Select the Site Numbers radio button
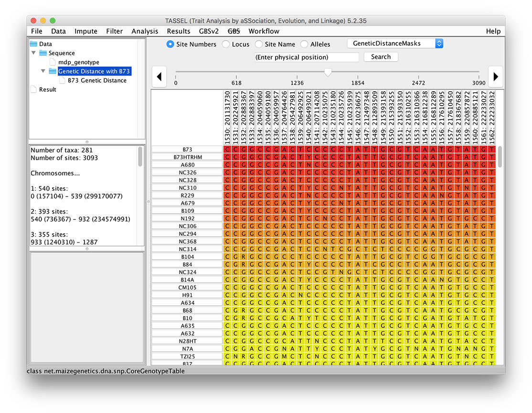 [170, 44]
